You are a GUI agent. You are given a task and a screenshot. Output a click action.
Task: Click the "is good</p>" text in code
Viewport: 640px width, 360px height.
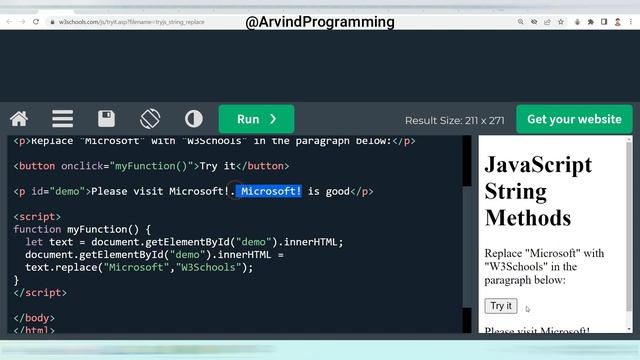(340, 191)
